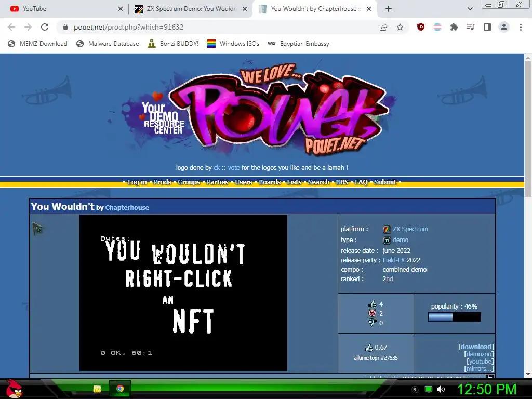Open the Bonzi BUDDY! bookmark
The image size is (532, 399).
click(173, 44)
